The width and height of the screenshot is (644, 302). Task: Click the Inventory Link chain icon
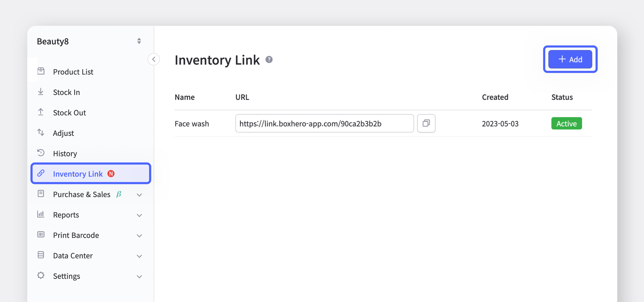coord(41,173)
